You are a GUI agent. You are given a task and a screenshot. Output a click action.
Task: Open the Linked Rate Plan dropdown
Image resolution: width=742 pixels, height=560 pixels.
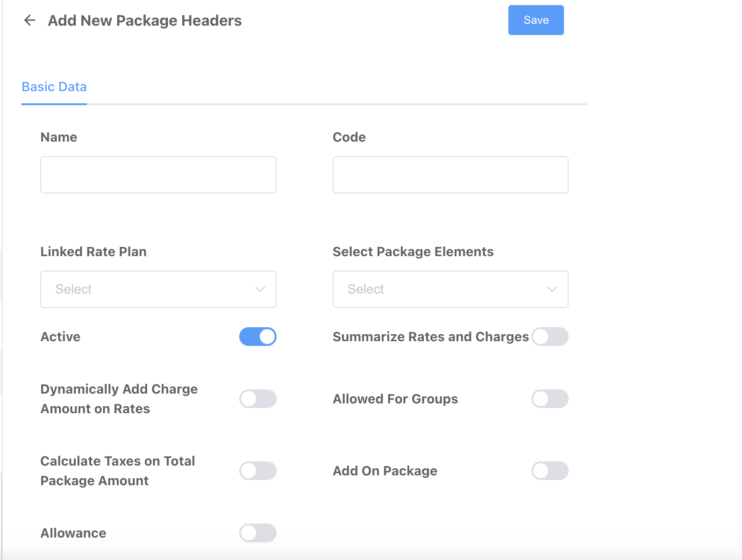(150, 289)
